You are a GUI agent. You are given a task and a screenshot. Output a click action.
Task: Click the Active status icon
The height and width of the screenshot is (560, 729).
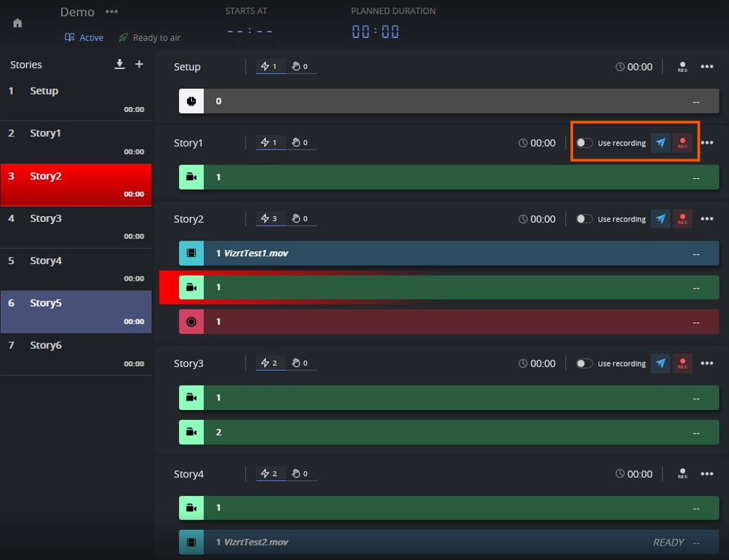(x=69, y=37)
